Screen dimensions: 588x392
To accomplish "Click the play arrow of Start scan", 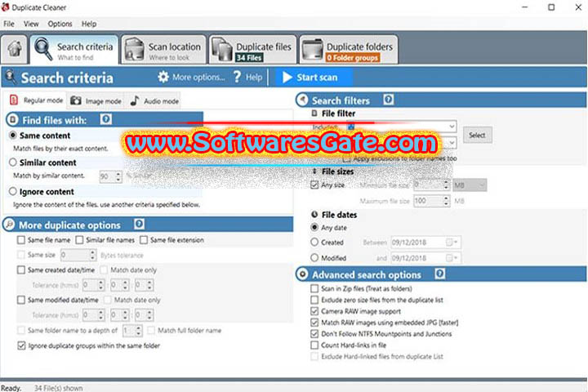I will point(287,78).
